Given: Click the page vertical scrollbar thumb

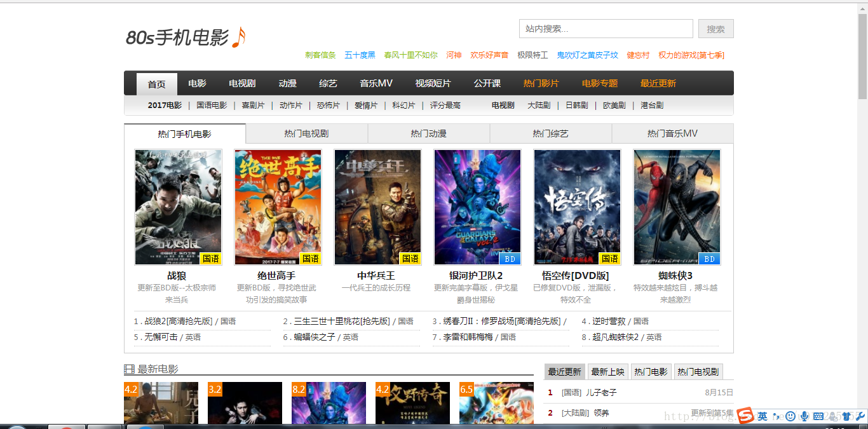Looking at the screenshot, I should click(x=862, y=57).
